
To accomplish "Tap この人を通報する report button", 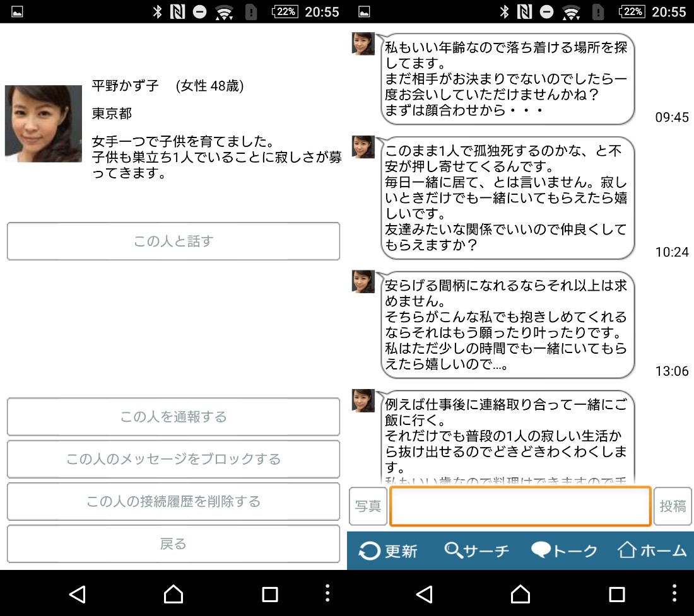I will pos(173,417).
